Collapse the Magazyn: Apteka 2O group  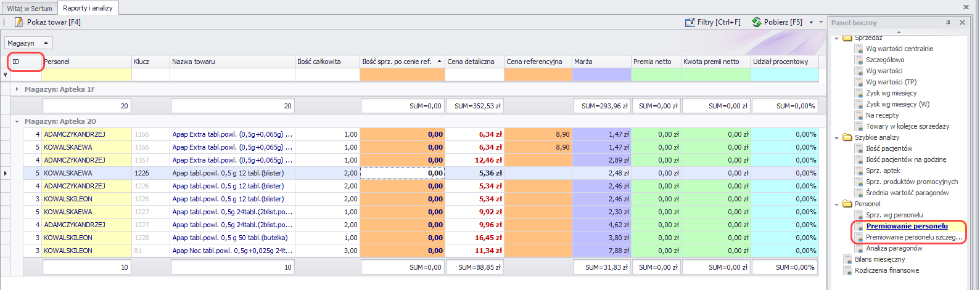(17, 121)
